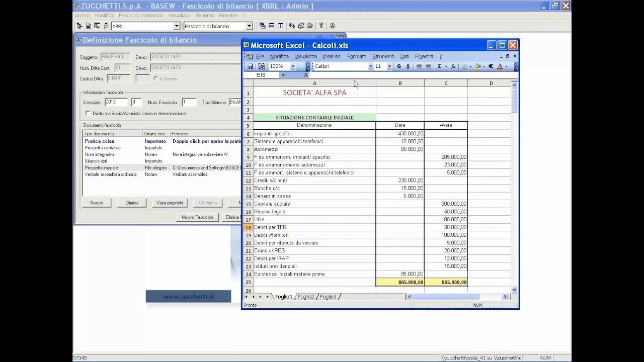Toggle bold (G) formatting in Excel

399,66
